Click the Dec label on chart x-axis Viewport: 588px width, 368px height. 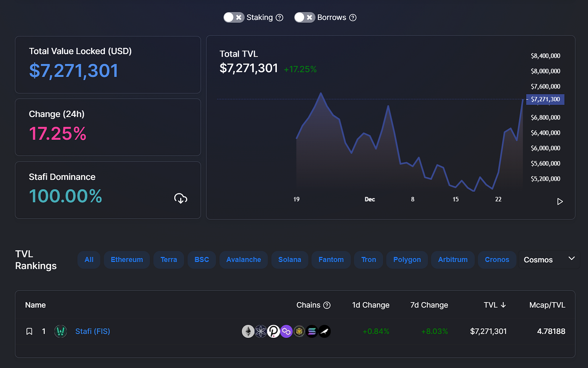(370, 199)
